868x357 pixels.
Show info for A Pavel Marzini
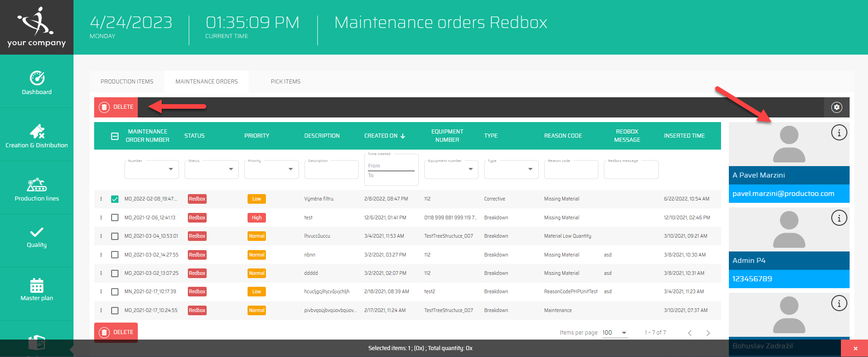point(839,133)
